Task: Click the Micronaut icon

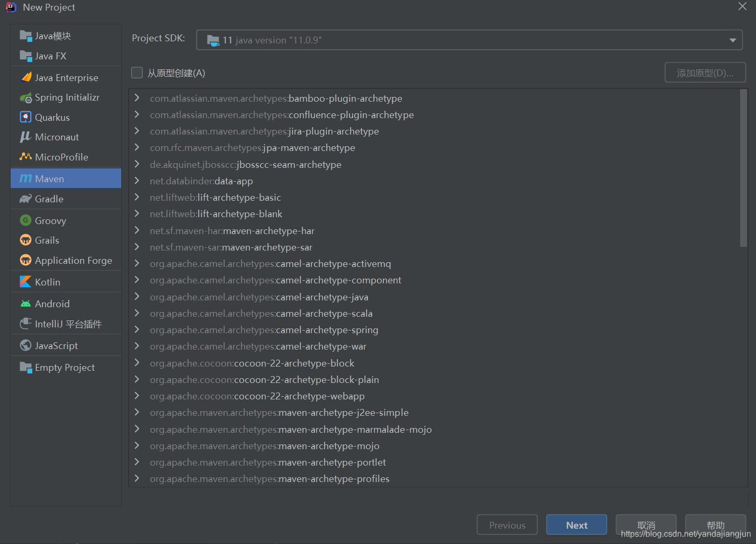Action: [25, 137]
